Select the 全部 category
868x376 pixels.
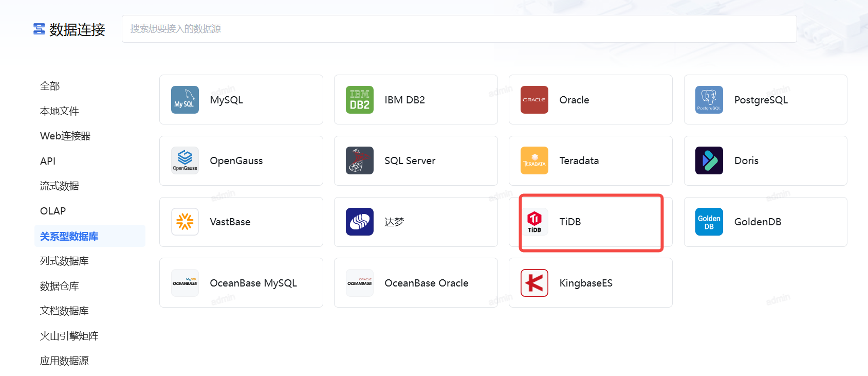coord(50,86)
